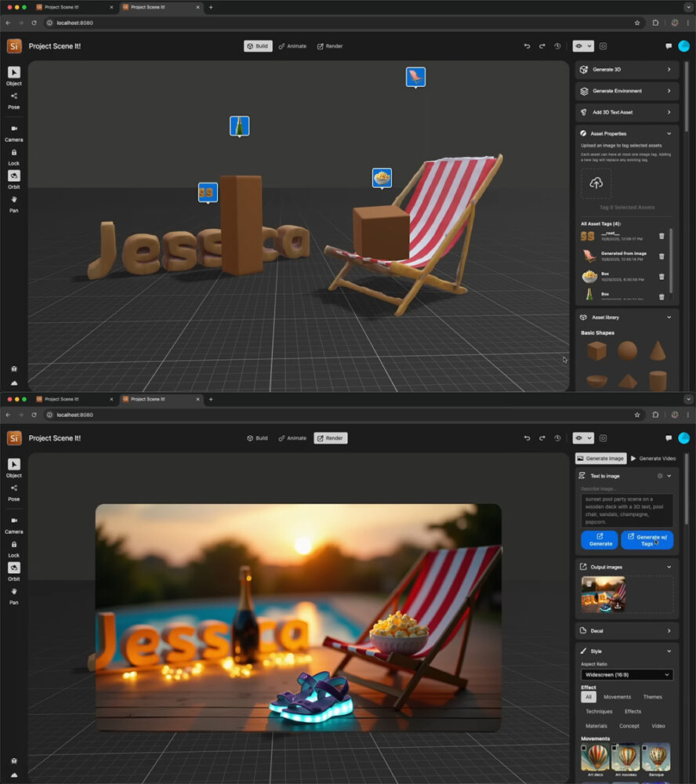This screenshot has width=696, height=784.
Task: Select the Themes effect filter
Action: tap(652, 697)
